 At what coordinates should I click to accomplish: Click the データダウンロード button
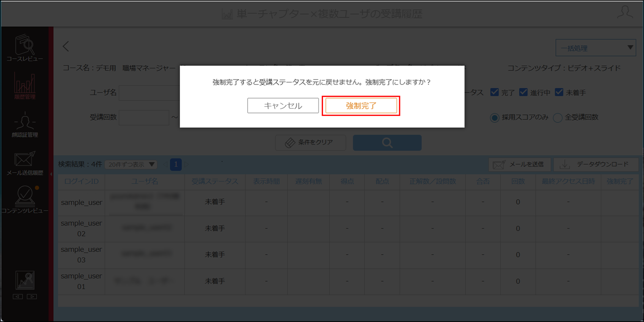click(x=596, y=164)
